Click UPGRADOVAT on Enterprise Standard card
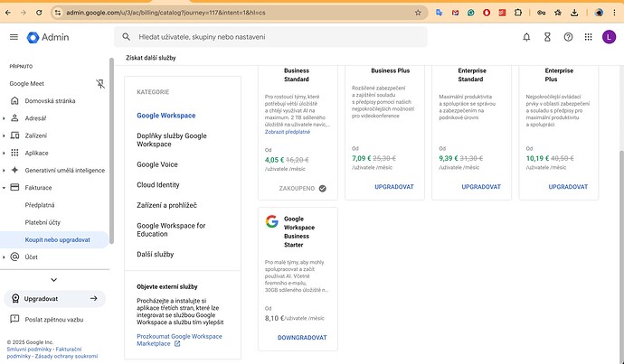The width and height of the screenshot is (624, 364). click(481, 187)
